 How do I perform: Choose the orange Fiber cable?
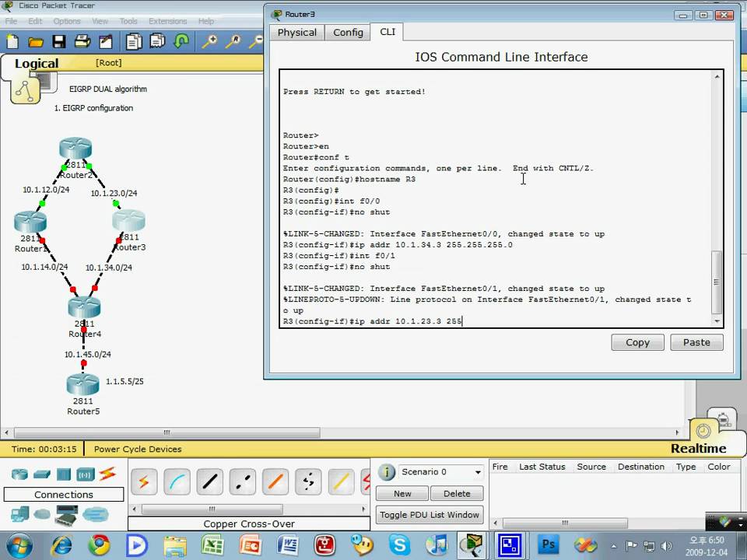tap(275, 482)
